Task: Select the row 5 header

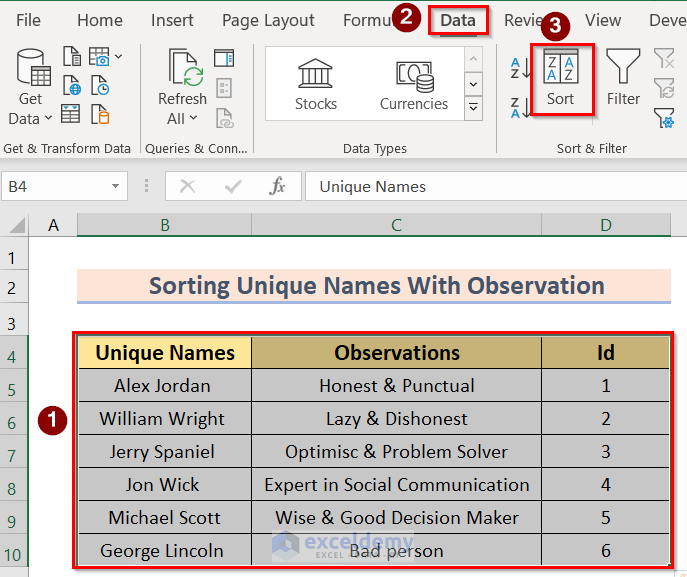Action: click(x=13, y=389)
